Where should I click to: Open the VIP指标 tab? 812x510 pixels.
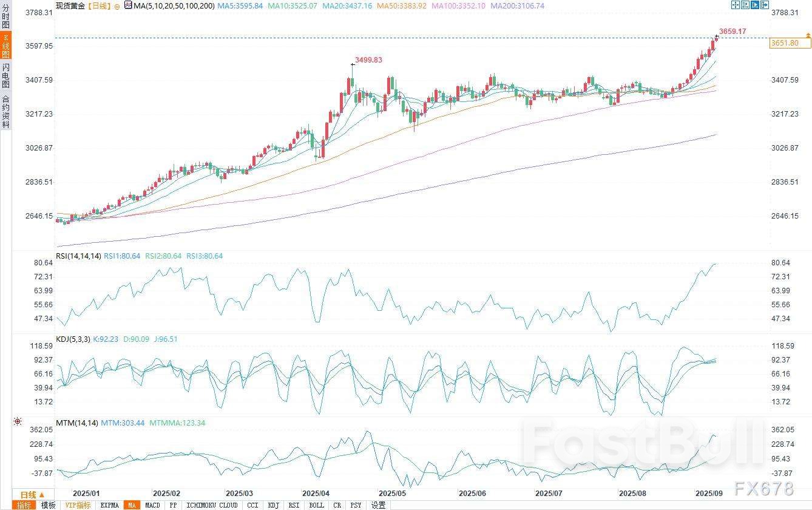78,505
